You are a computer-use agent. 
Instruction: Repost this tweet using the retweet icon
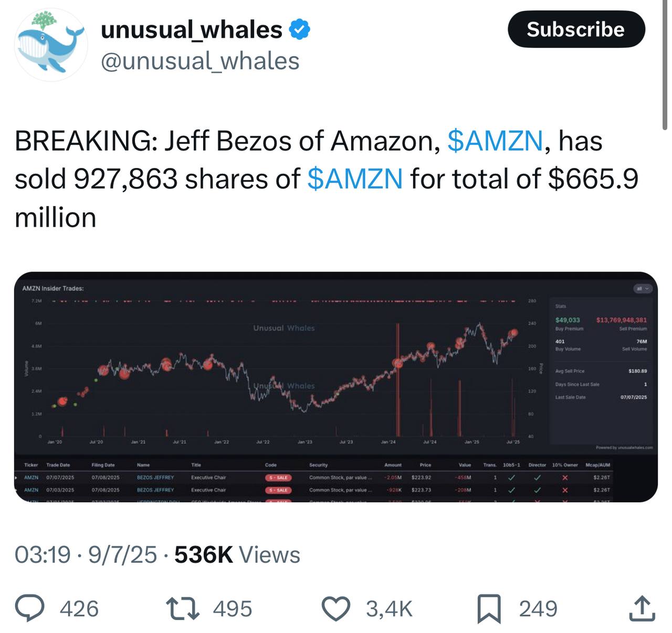[182, 608]
